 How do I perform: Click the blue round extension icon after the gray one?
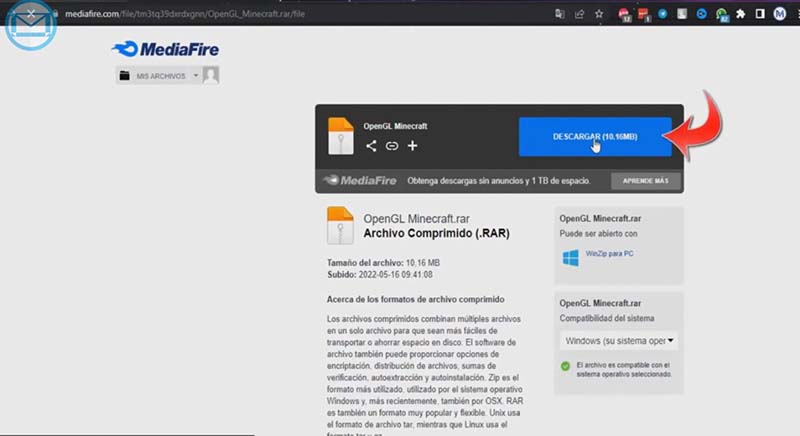coord(702,14)
